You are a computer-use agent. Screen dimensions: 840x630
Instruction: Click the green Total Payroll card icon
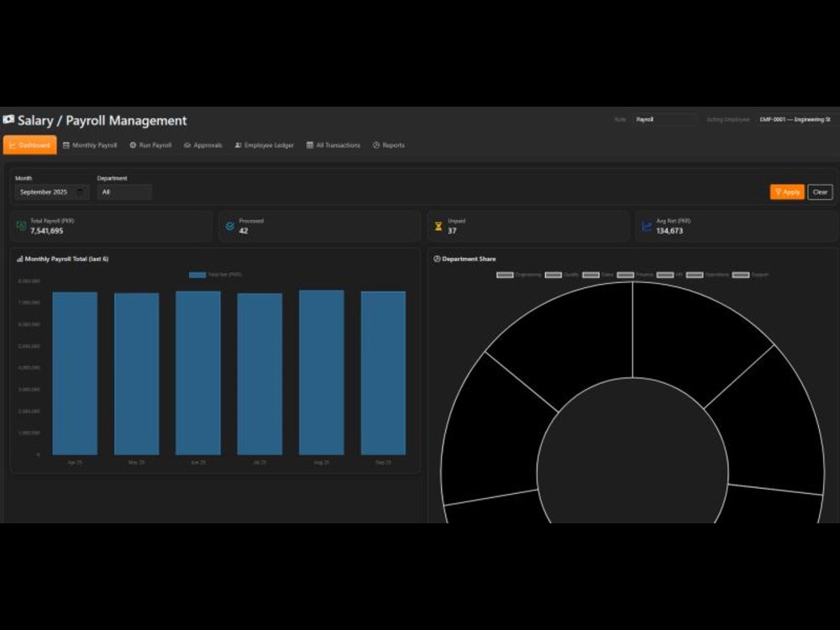[x=22, y=226]
